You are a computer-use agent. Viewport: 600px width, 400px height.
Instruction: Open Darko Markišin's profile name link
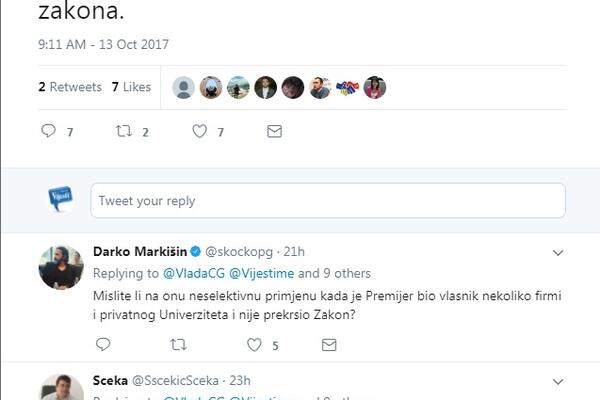(x=139, y=251)
